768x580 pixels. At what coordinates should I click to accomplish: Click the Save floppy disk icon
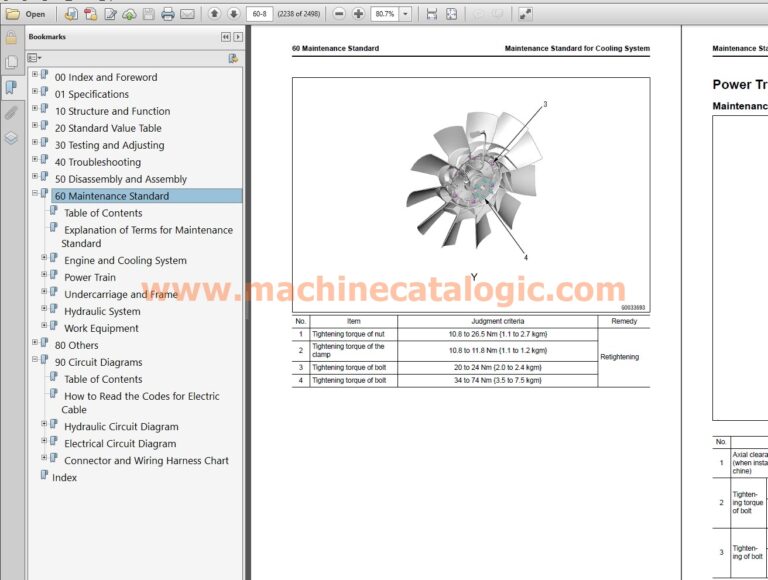pyautogui.click(x=148, y=14)
